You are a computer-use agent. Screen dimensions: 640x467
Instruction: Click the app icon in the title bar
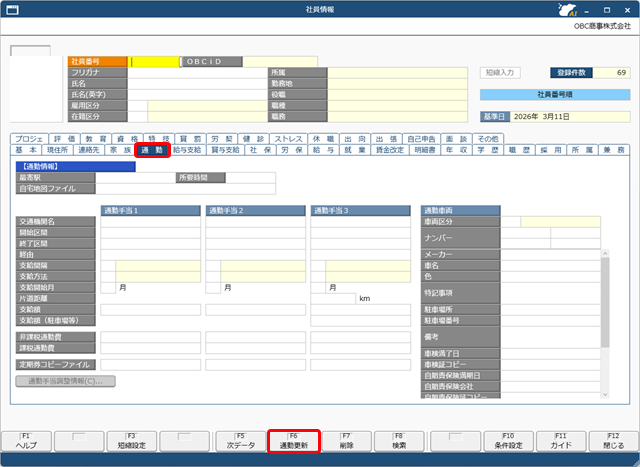10,9
